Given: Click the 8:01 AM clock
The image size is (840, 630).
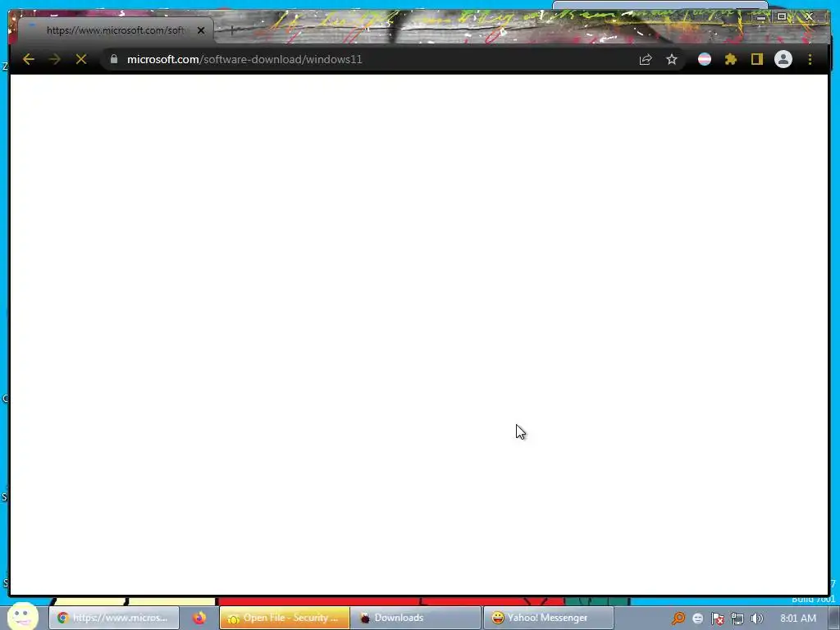Looking at the screenshot, I should [x=798, y=619].
